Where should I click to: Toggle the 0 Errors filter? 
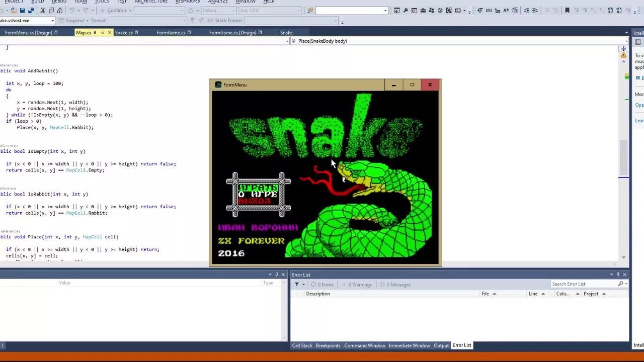pyautogui.click(x=322, y=285)
